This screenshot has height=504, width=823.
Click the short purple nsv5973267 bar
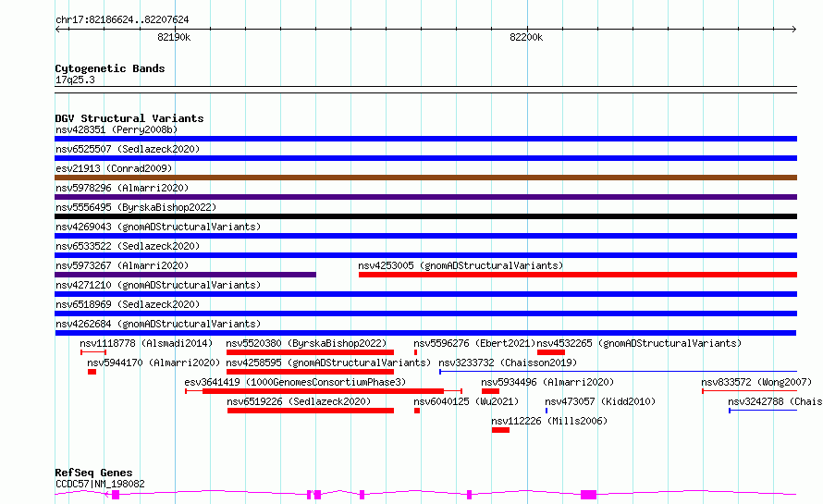(185, 275)
